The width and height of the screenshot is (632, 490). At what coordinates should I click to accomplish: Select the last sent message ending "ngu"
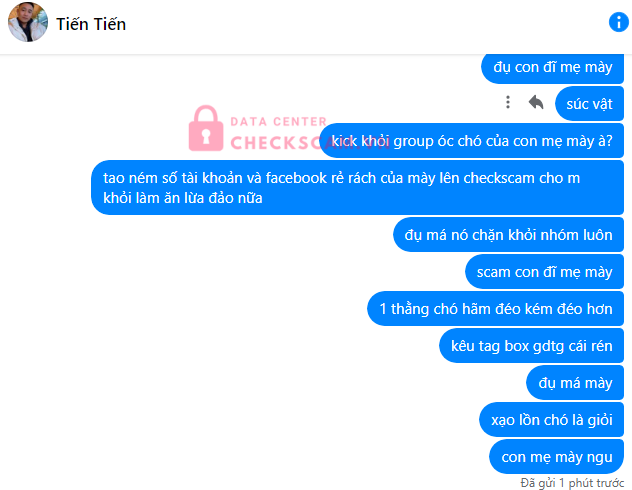[x=556, y=456]
